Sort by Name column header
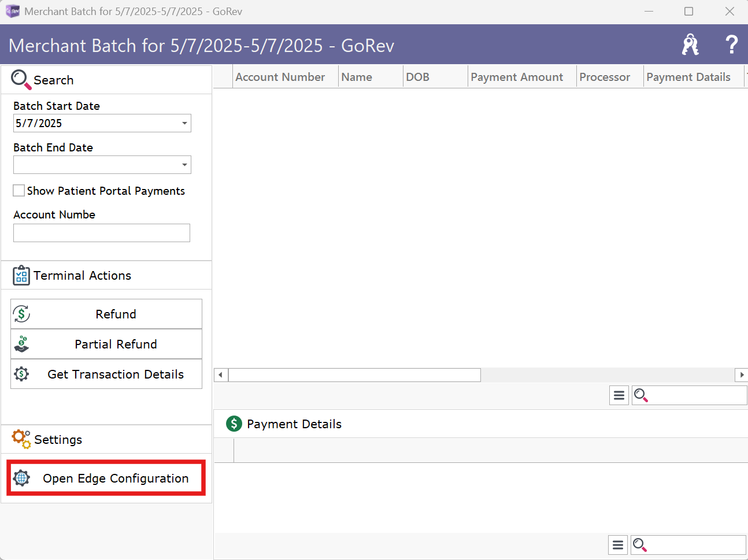The image size is (748, 560). [371, 77]
